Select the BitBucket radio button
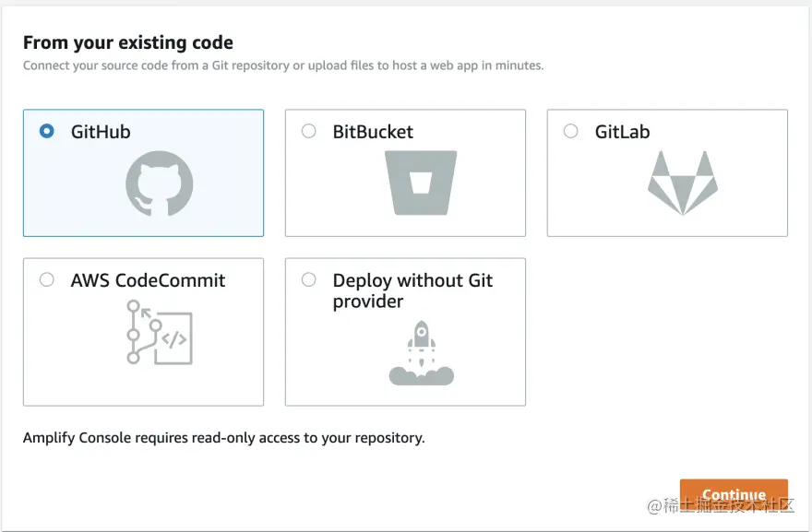Viewport: 812px width, 532px height. (309, 132)
